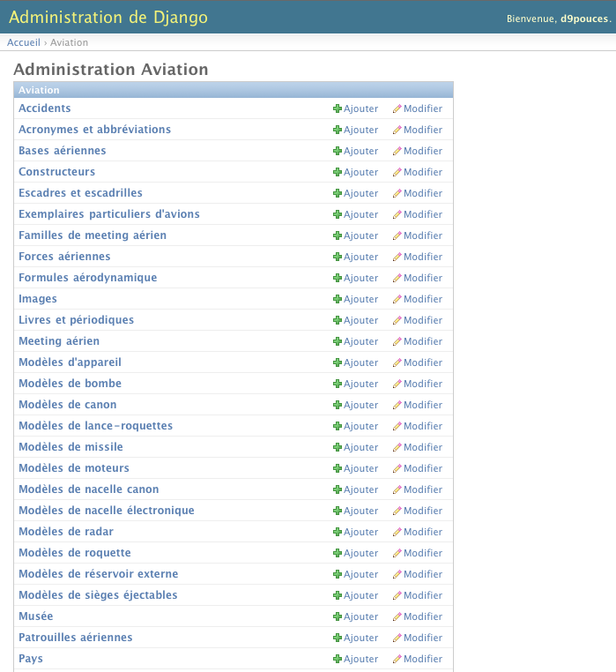Click the green plus icon for Musée

[x=338, y=616]
